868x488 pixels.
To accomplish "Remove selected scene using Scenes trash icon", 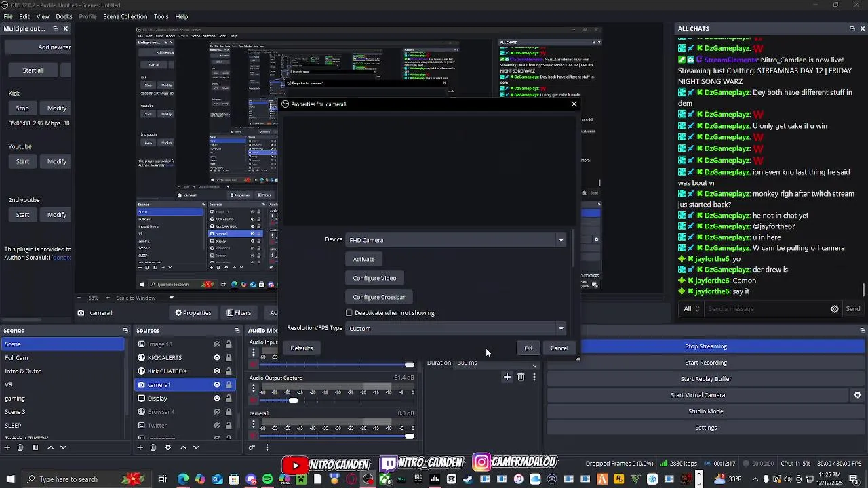I will click(20, 447).
